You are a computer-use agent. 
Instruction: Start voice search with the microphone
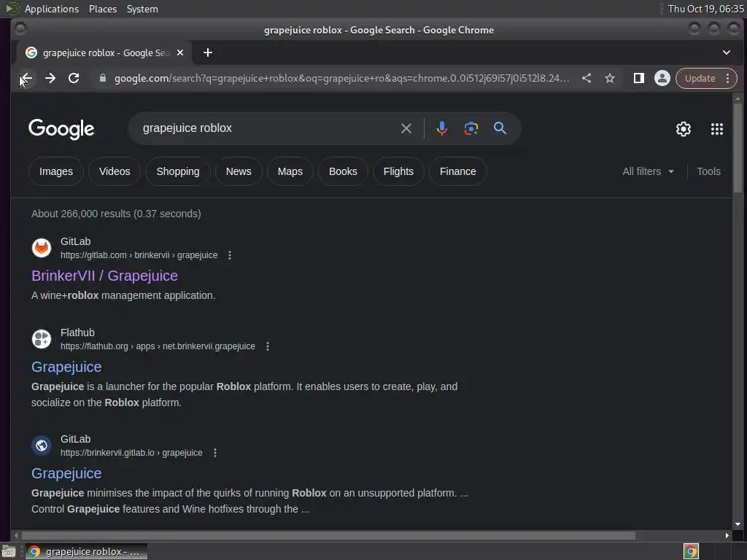click(x=441, y=128)
